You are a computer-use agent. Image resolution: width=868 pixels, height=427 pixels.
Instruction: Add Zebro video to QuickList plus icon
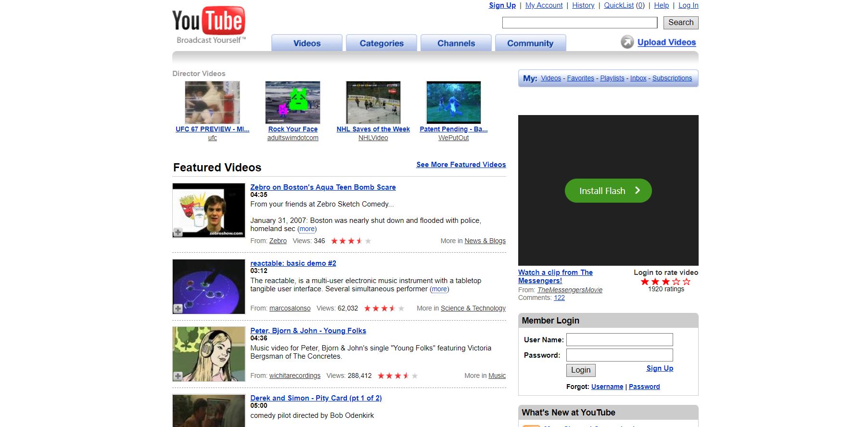tap(178, 232)
